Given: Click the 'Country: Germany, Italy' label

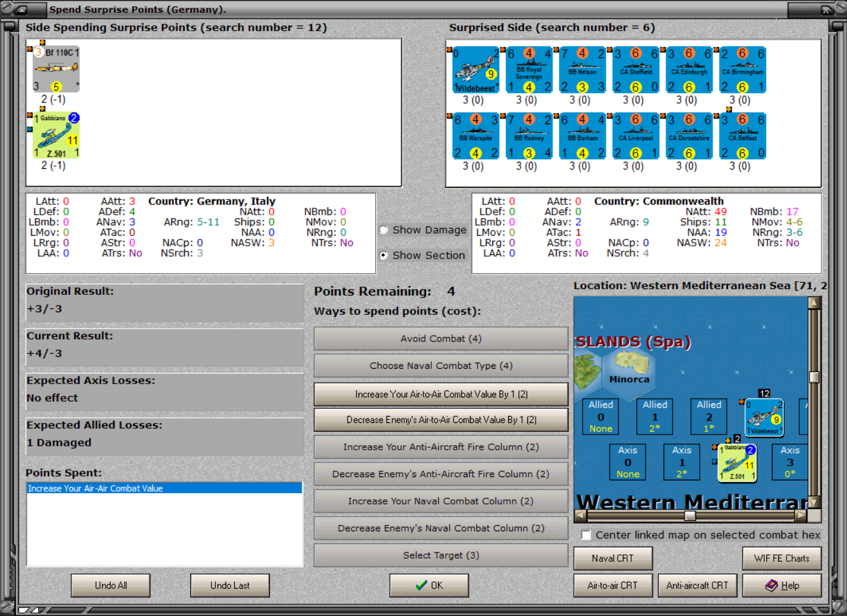Looking at the screenshot, I should tap(211, 201).
